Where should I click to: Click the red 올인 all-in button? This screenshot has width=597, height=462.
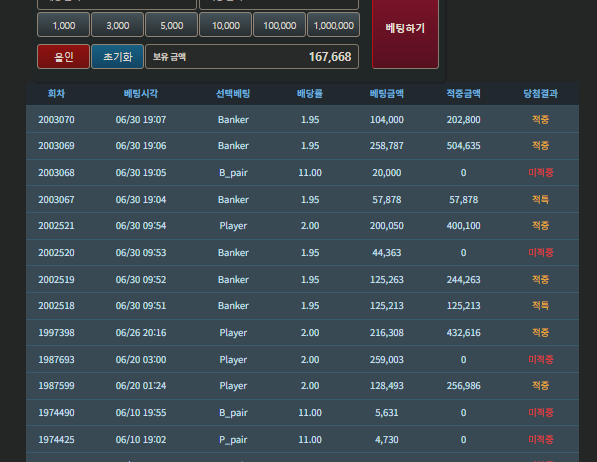click(x=64, y=57)
